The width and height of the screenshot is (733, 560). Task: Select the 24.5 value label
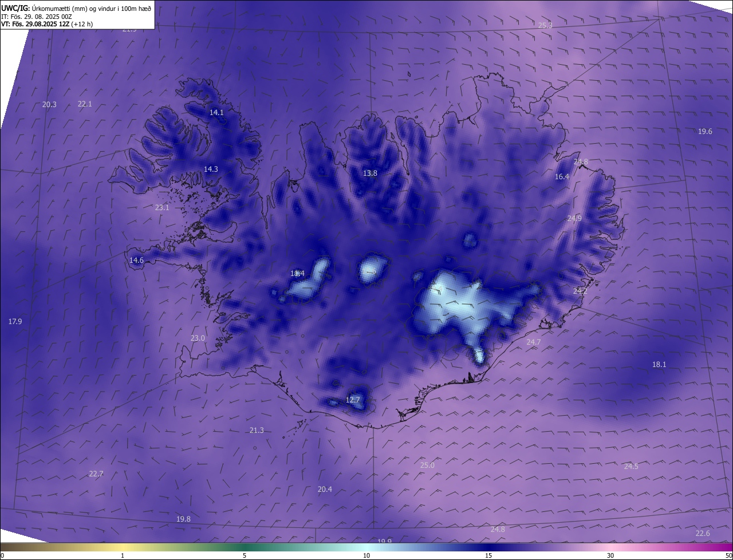click(631, 467)
